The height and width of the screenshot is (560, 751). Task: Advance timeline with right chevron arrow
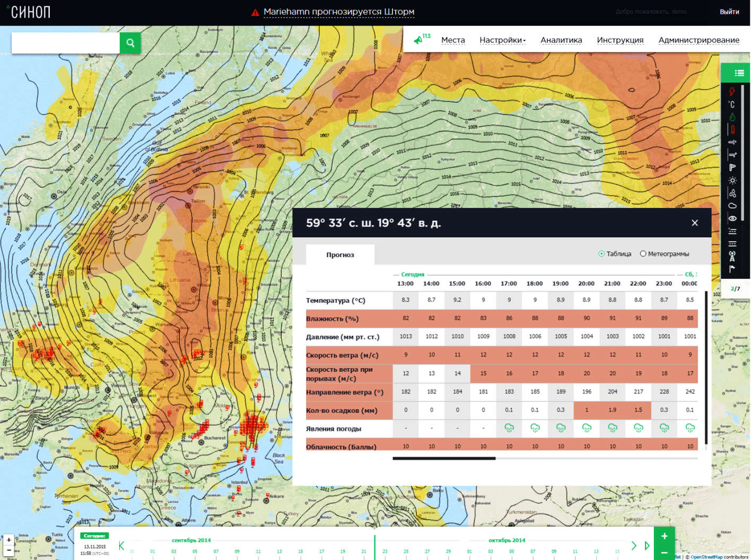634,545
